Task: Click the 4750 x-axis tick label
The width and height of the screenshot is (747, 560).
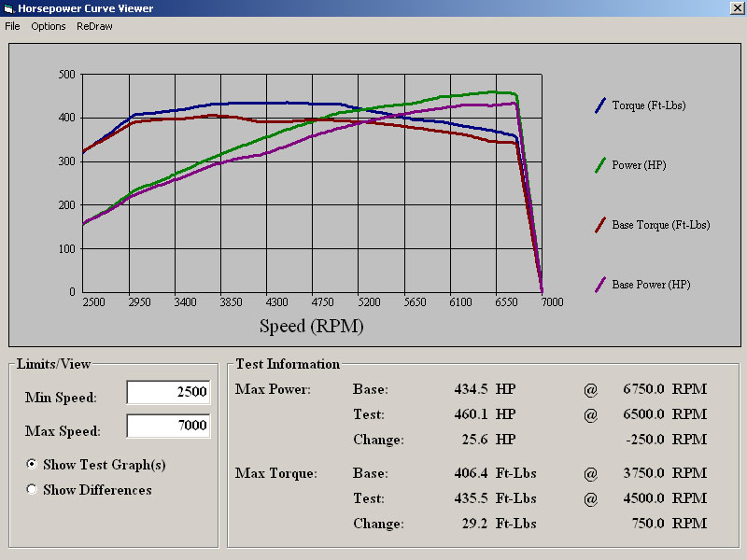Action: pos(322,301)
